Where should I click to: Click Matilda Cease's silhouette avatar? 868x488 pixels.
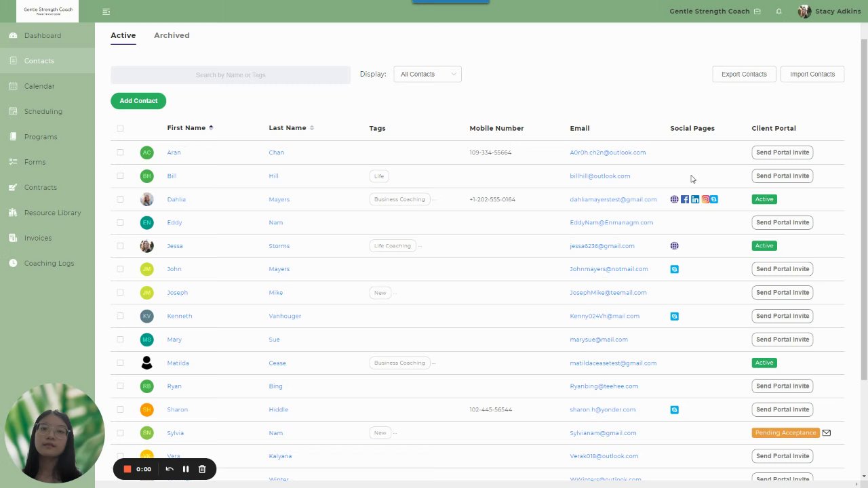(146, 363)
